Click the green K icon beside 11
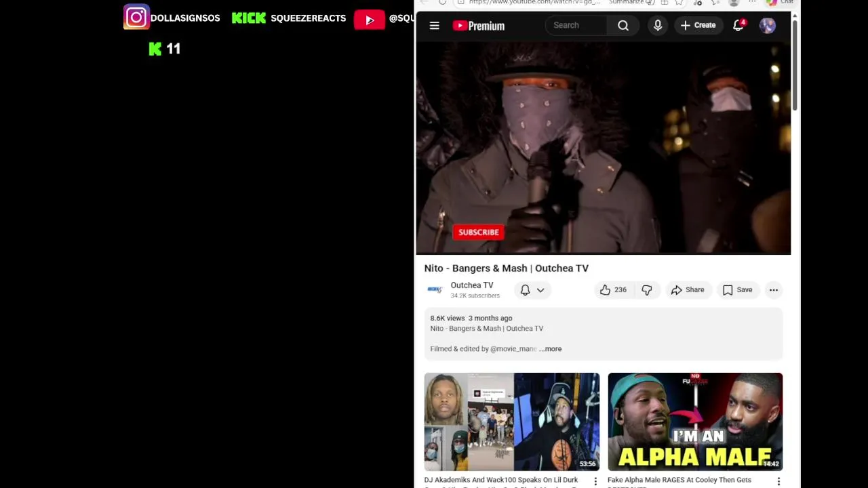 click(155, 49)
